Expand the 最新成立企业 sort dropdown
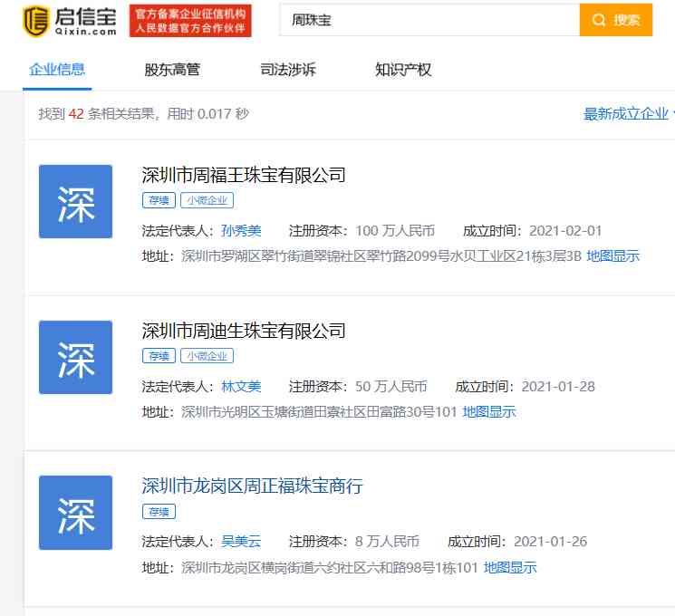This screenshot has height=616, width=675. coord(629,114)
